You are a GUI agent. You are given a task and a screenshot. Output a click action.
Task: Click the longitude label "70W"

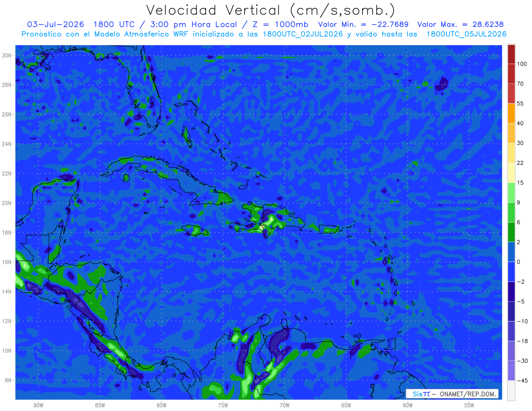285,405
